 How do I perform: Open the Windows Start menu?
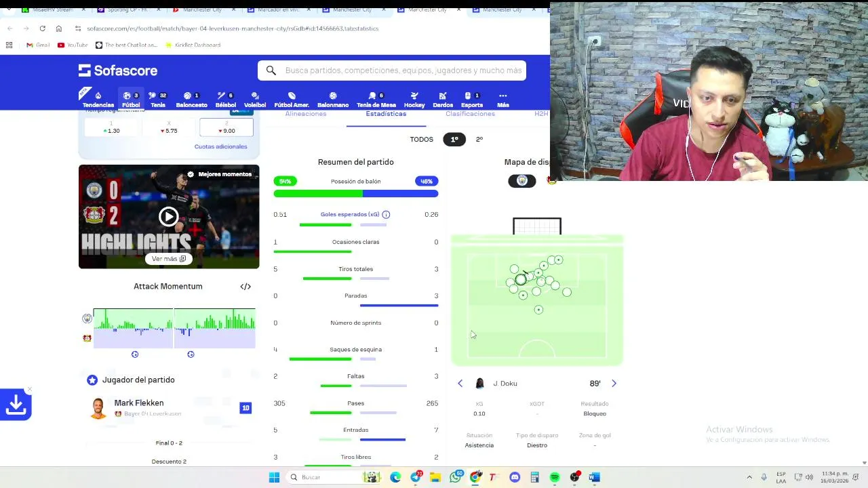point(274,477)
